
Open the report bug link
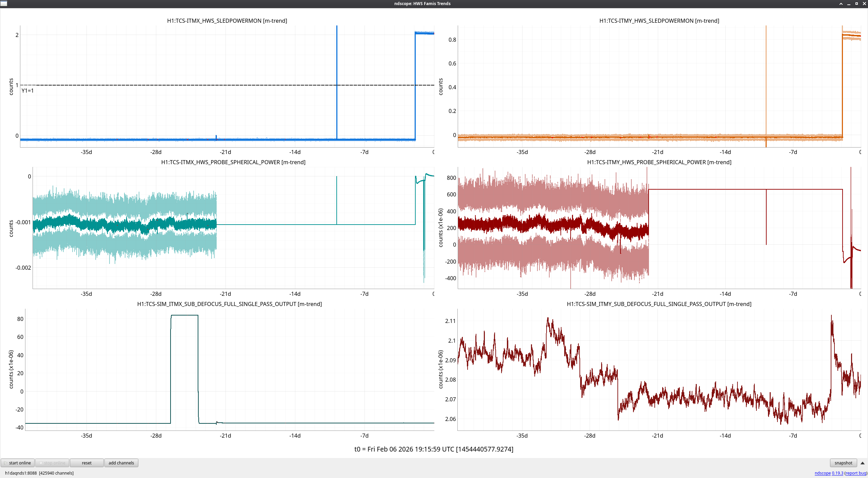pos(855,473)
